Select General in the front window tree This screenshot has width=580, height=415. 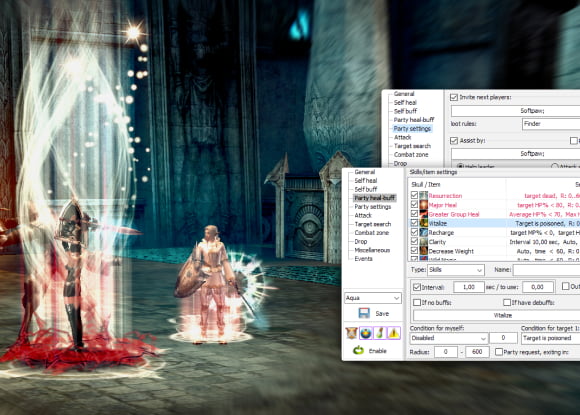point(365,172)
